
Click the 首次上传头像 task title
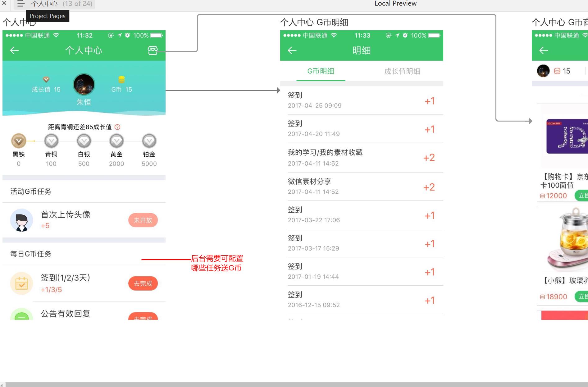66,214
